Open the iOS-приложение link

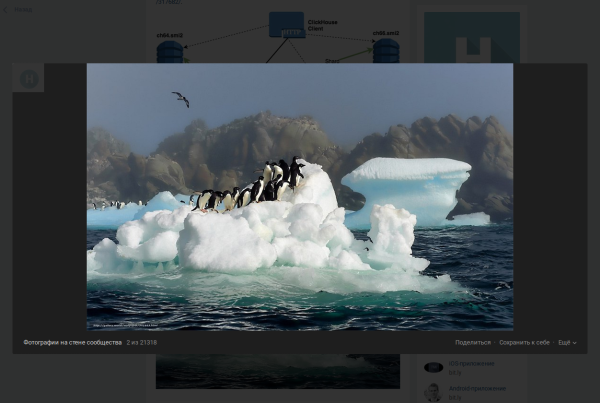[x=471, y=364]
